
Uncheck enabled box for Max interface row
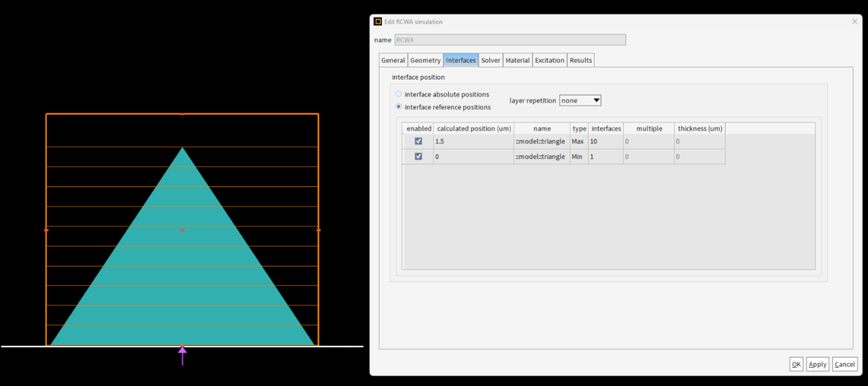coord(418,141)
